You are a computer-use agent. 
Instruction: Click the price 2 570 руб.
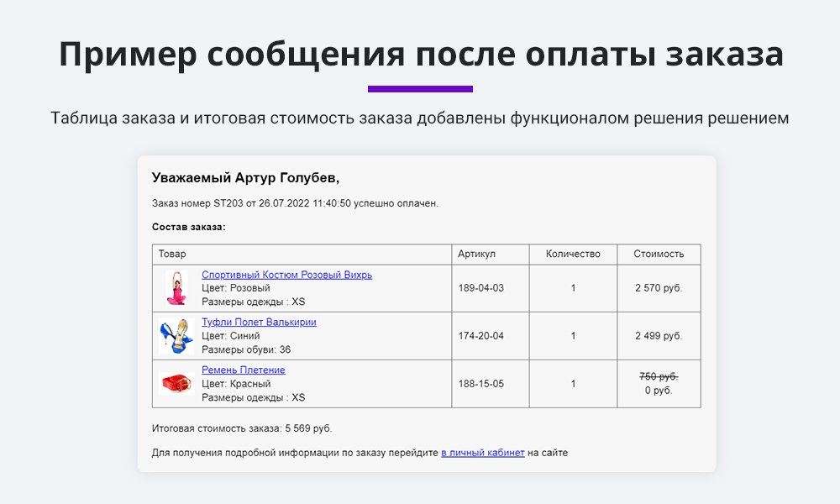coord(659,287)
